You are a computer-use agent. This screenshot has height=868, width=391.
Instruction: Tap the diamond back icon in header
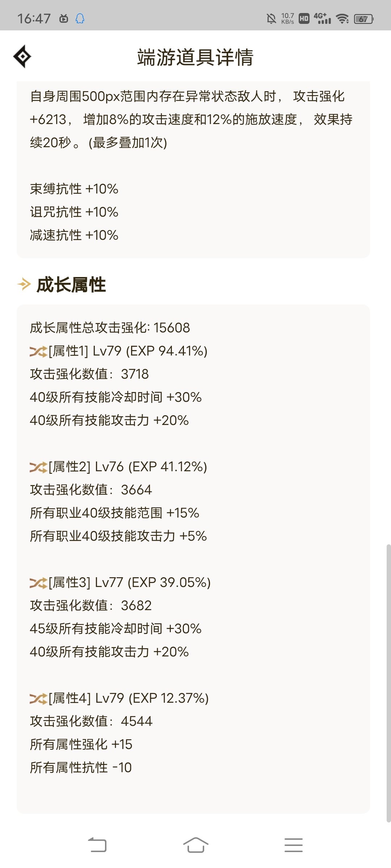pyautogui.click(x=22, y=56)
